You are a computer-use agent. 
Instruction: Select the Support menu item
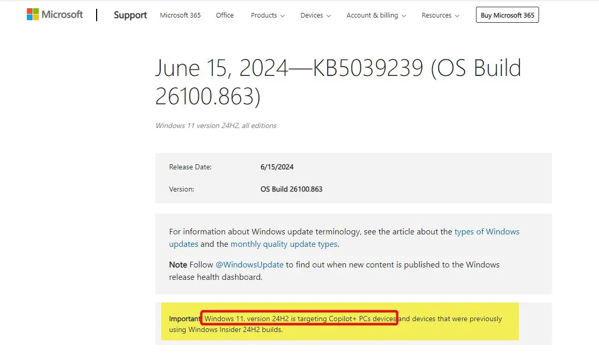130,15
